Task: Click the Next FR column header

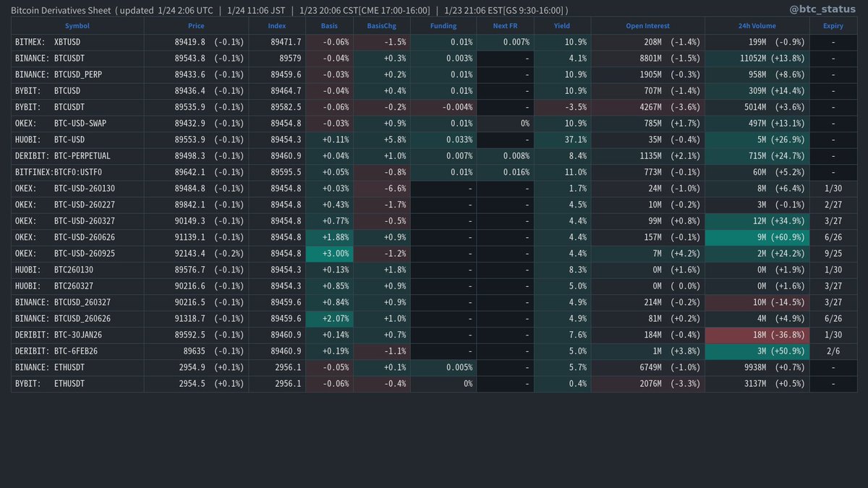Action: [x=504, y=25]
